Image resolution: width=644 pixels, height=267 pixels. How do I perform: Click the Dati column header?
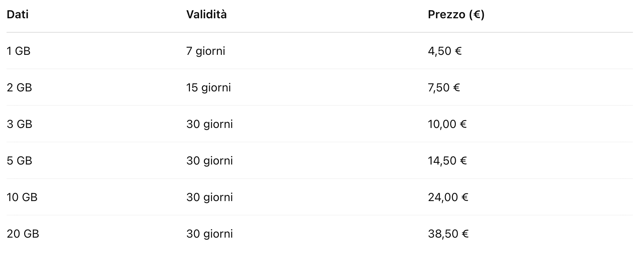click(18, 15)
